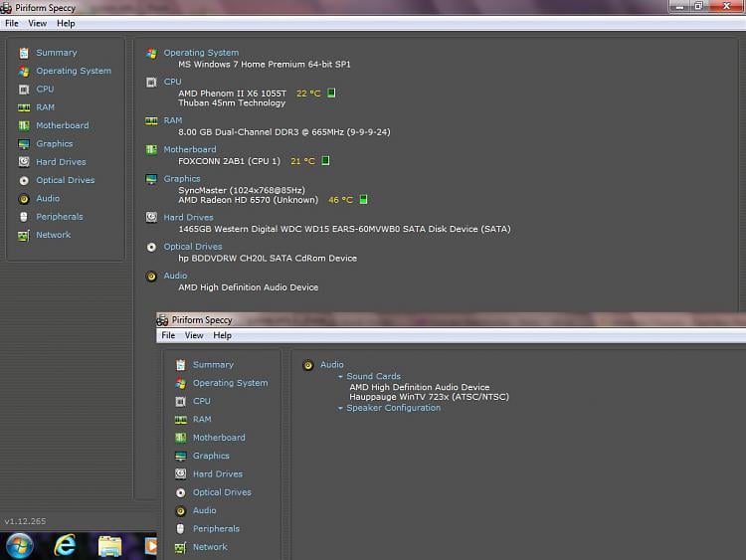This screenshot has width=746, height=560.
Task: Open the File menu in the lower Speccy window
Action: [168, 335]
